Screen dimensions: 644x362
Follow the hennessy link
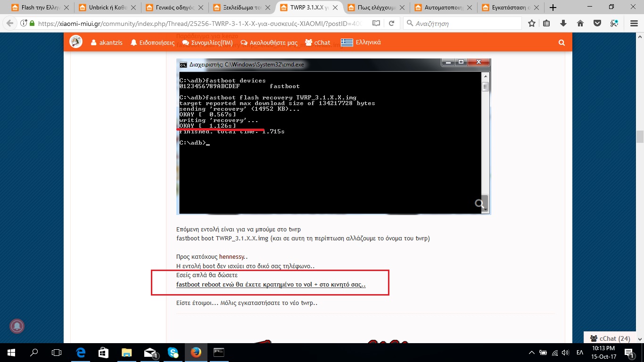[232, 257]
